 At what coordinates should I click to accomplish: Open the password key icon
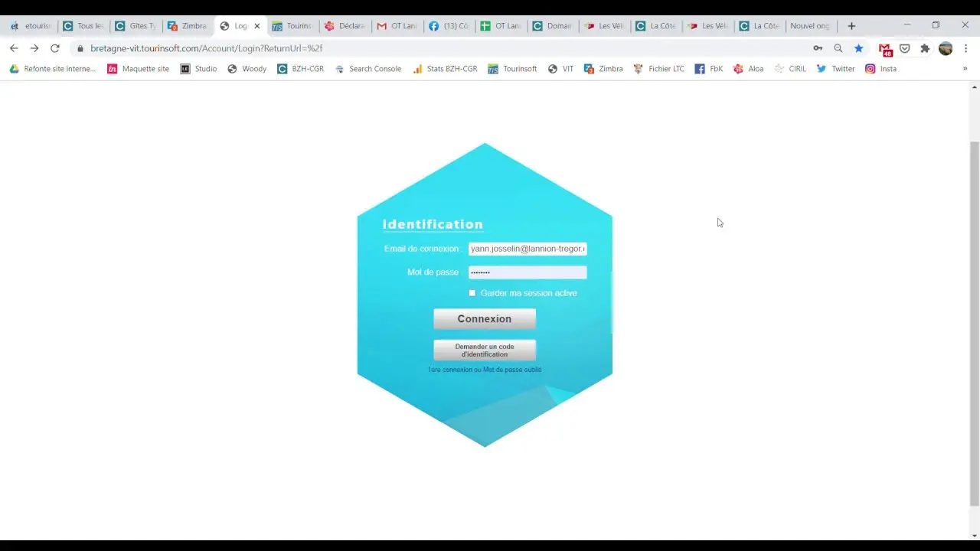click(x=818, y=48)
